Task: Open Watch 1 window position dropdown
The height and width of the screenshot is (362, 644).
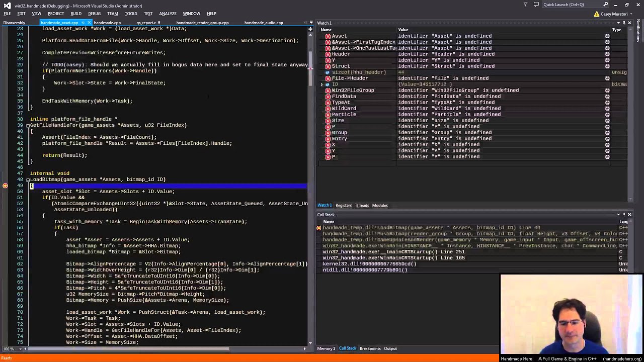Action: pyautogui.click(x=618, y=23)
